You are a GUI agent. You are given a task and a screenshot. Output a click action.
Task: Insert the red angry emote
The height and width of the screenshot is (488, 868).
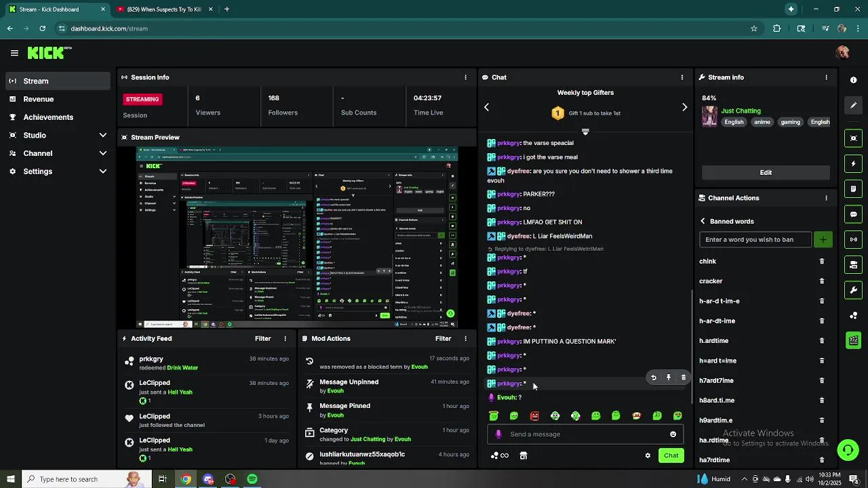coord(534,415)
